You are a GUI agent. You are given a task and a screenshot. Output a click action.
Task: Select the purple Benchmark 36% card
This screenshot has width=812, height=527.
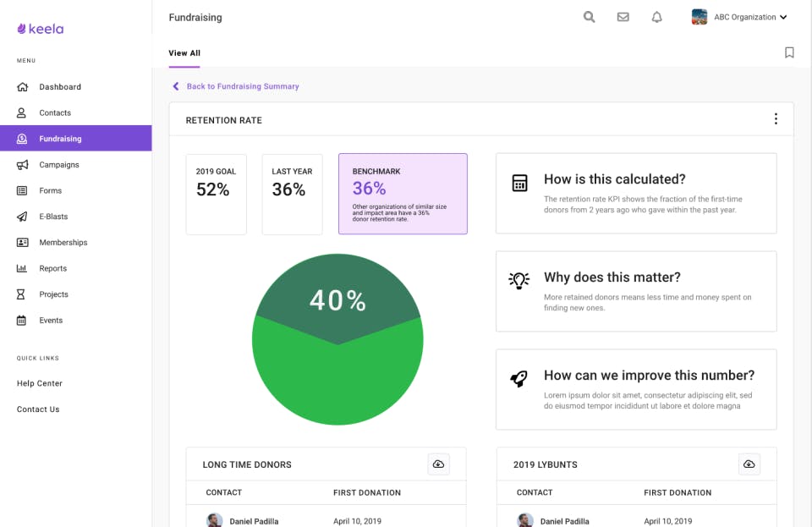click(403, 194)
